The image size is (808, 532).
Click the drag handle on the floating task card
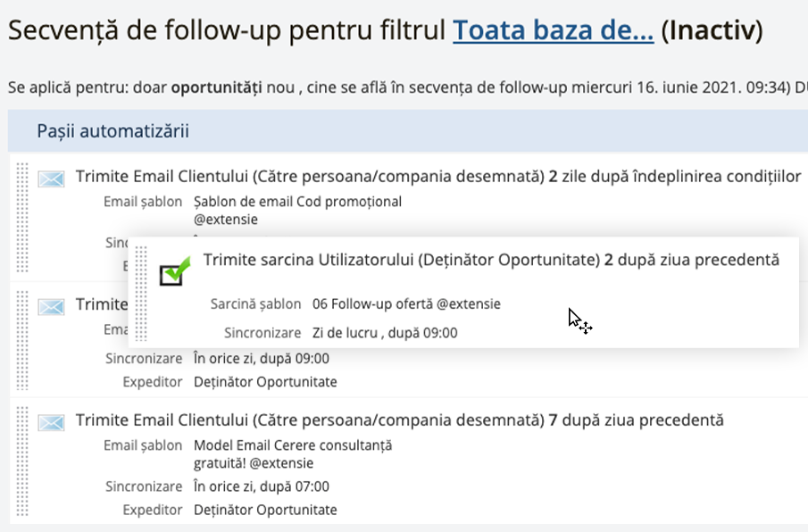(141, 293)
